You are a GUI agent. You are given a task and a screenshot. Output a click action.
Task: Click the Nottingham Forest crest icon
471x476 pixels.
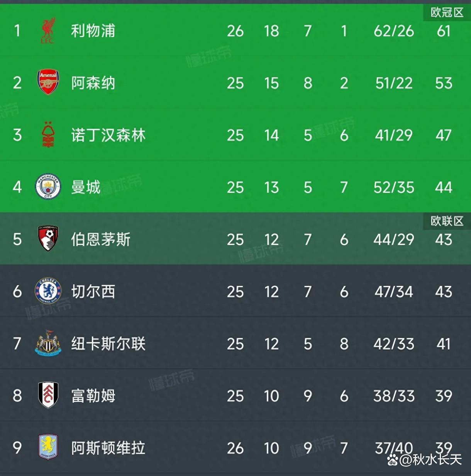click(48, 134)
